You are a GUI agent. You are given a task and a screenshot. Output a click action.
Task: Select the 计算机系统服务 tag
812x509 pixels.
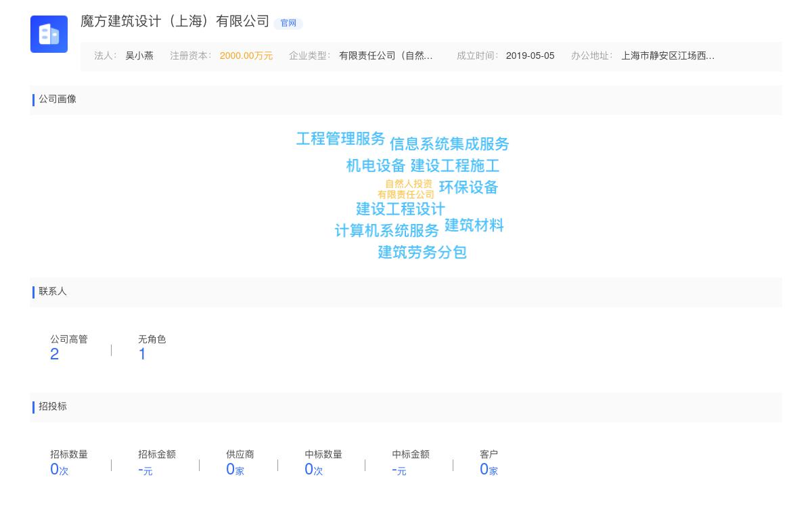point(387,231)
